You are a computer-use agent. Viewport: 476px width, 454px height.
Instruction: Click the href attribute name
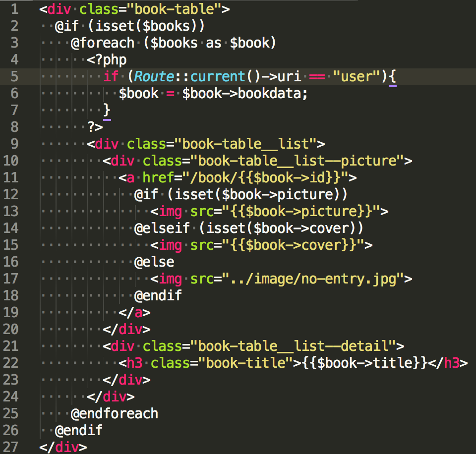[158, 178]
